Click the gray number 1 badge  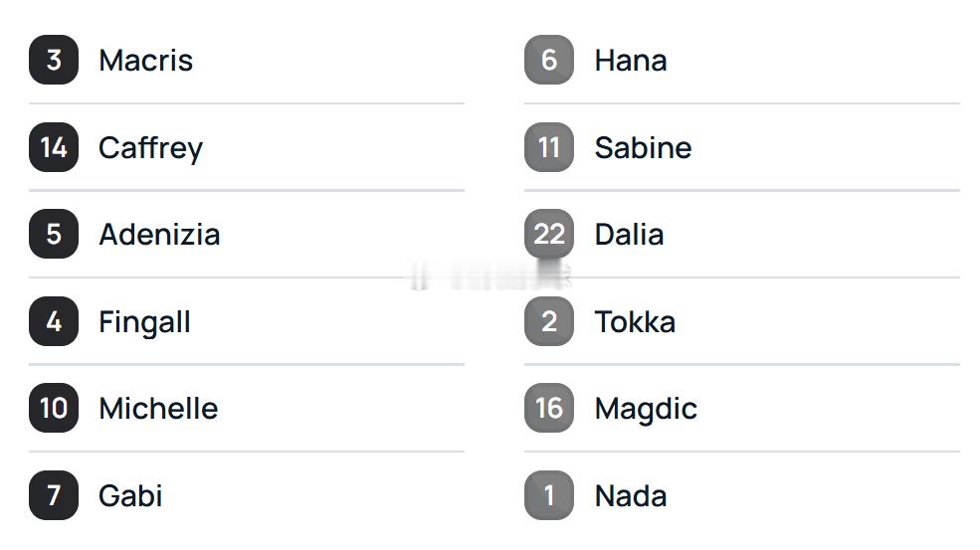[x=549, y=495]
